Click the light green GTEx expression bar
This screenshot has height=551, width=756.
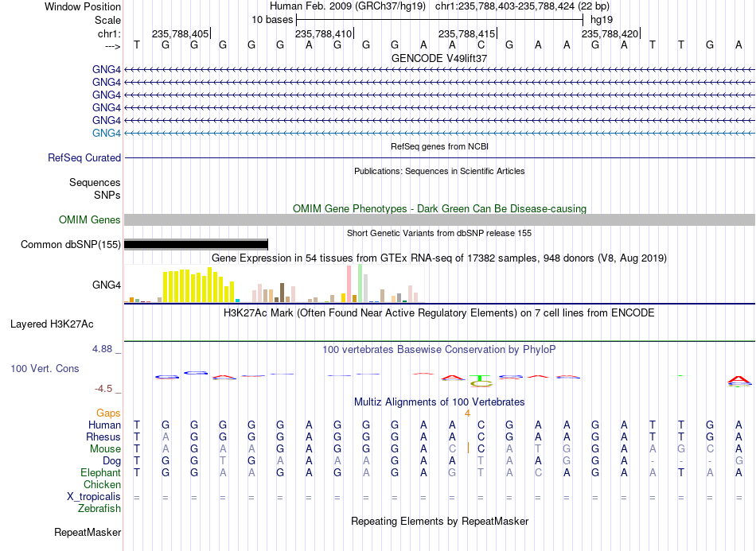point(360,283)
